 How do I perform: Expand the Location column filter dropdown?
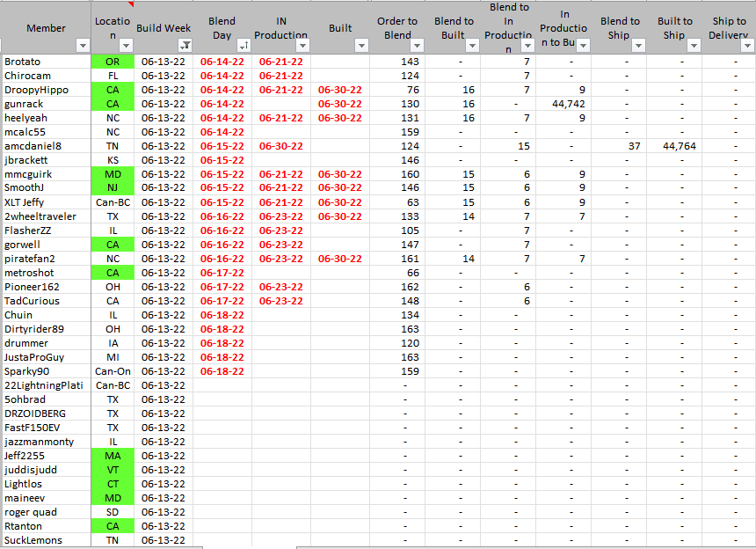pyautogui.click(x=126, y=45)
